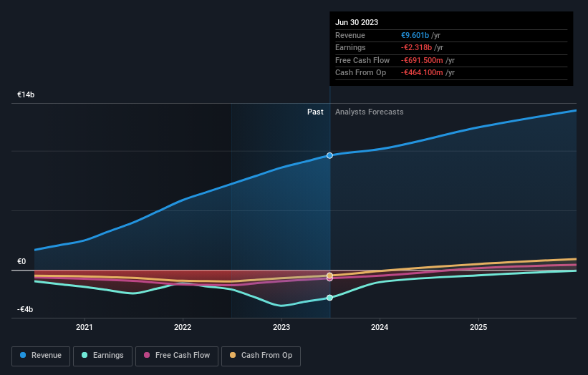Viewport: 588px width, 375px height.
Task: Toggle the Cash From Op legend button
Action: (x=261, y=356)
